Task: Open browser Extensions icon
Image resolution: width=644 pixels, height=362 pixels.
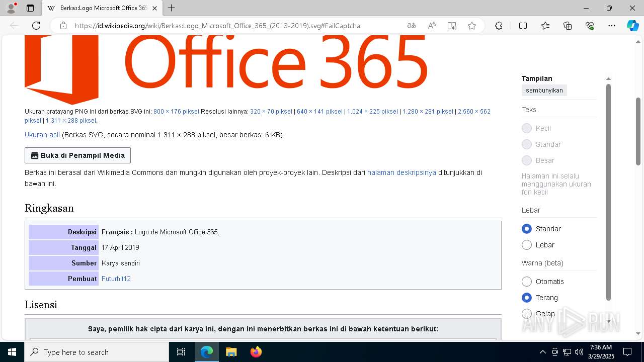Action: (x=499, y=26)
